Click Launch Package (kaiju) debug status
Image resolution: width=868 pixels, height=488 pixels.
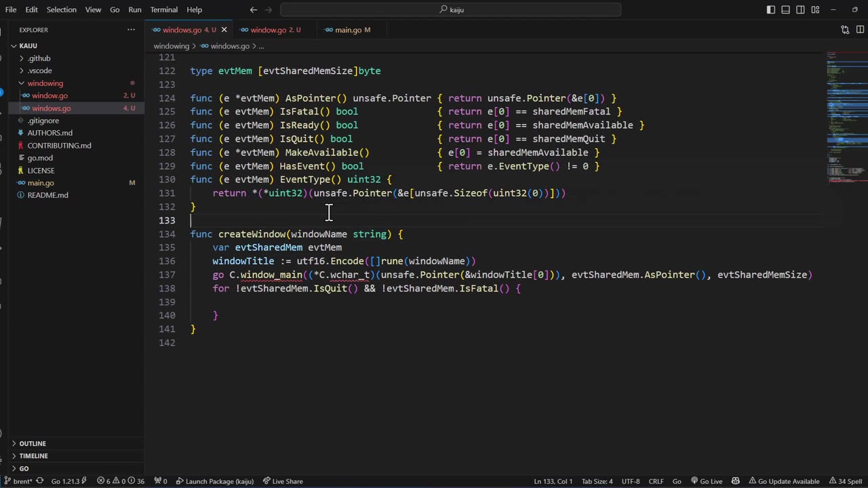[215, 481]
